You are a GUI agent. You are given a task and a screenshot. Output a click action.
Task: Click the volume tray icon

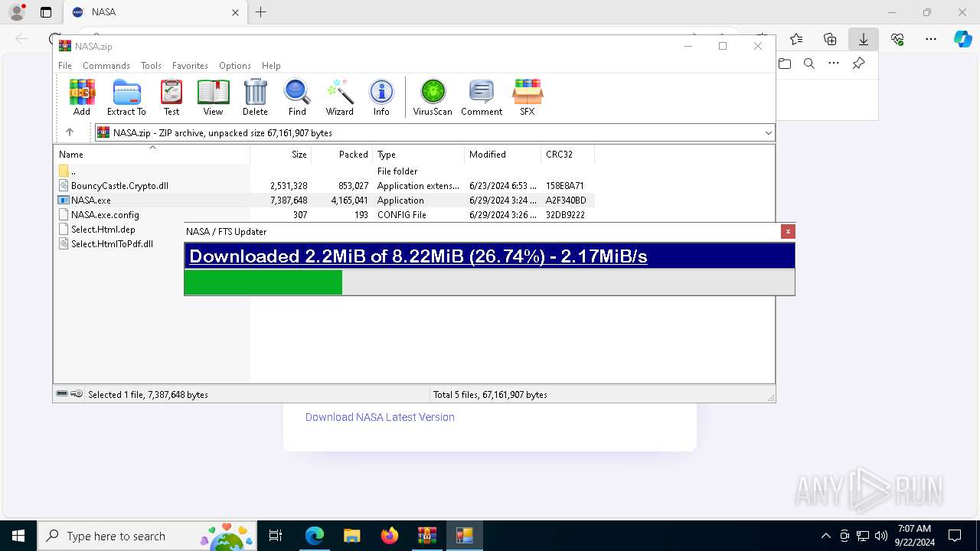(881, 536)
